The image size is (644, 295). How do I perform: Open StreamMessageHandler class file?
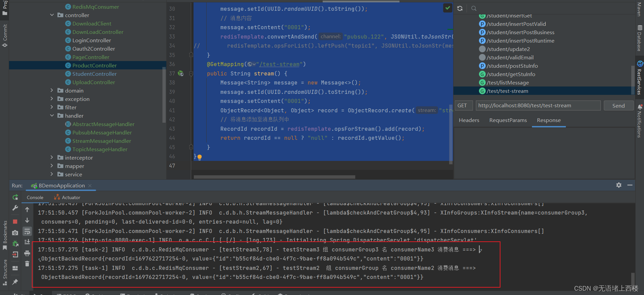tap(102, 141)
